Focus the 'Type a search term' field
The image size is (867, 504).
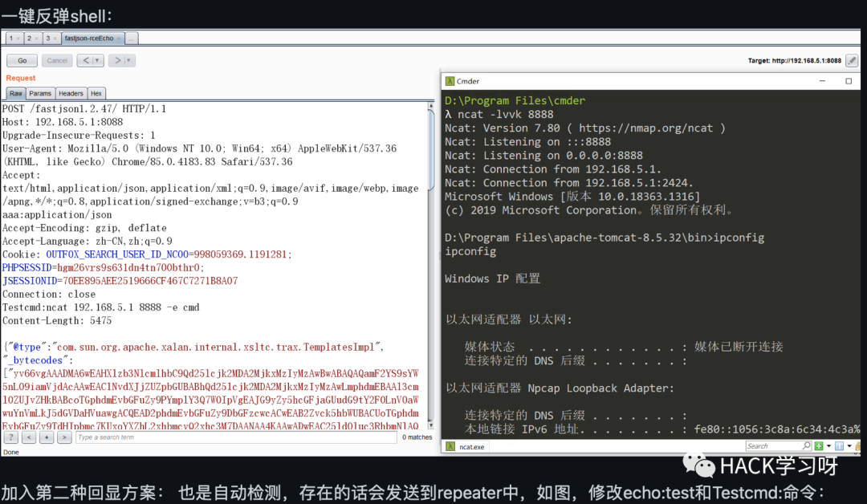tap(236, 437)
